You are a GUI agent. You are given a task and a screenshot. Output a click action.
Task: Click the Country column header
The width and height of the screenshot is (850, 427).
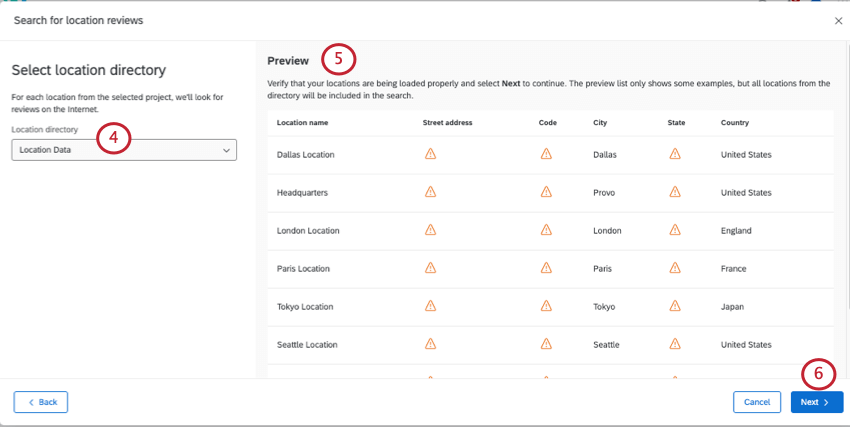tap(734, 123)
